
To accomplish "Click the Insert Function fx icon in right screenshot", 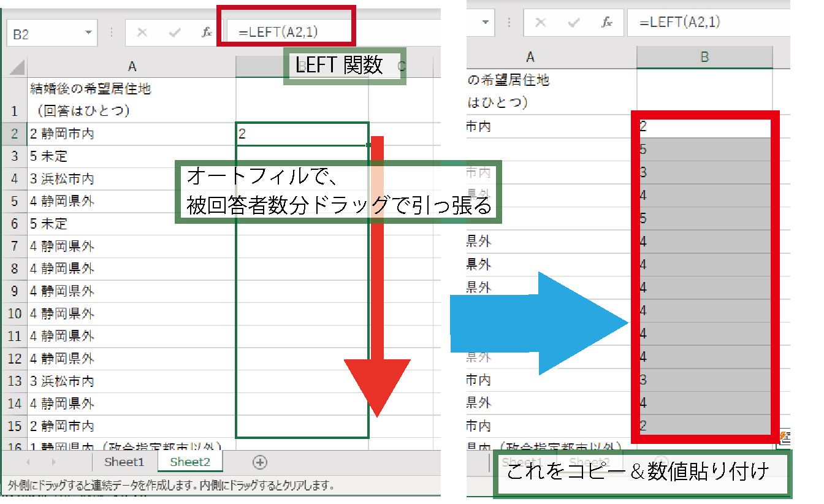I will (607, 23).
